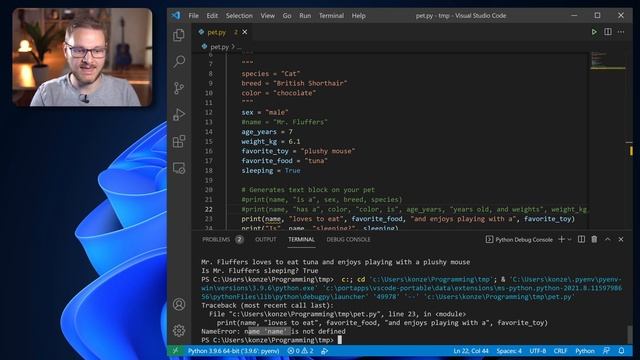Open the Edit menu

pyautogui.click(x=212, y=16)
